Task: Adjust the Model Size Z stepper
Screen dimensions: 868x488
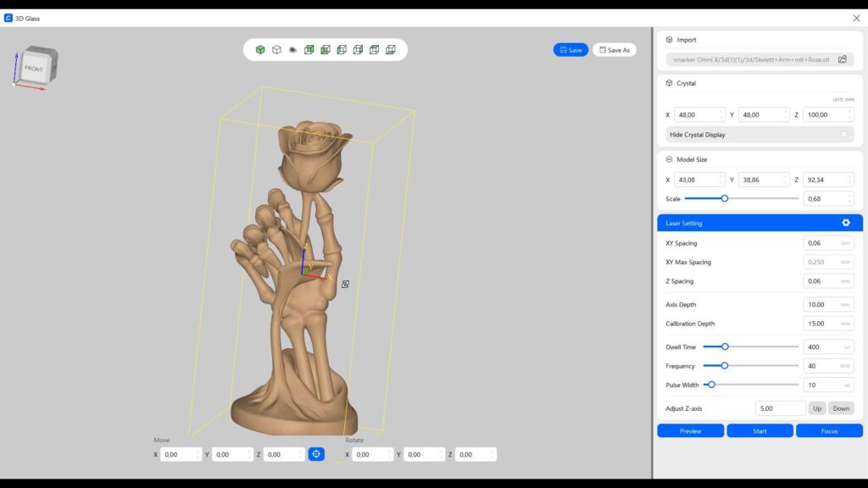Action: [x=849, y=180]
